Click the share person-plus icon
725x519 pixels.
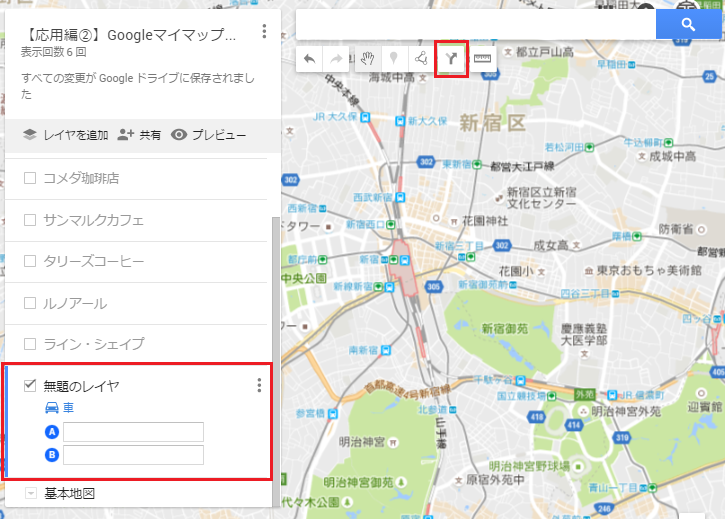click(125, 135)
